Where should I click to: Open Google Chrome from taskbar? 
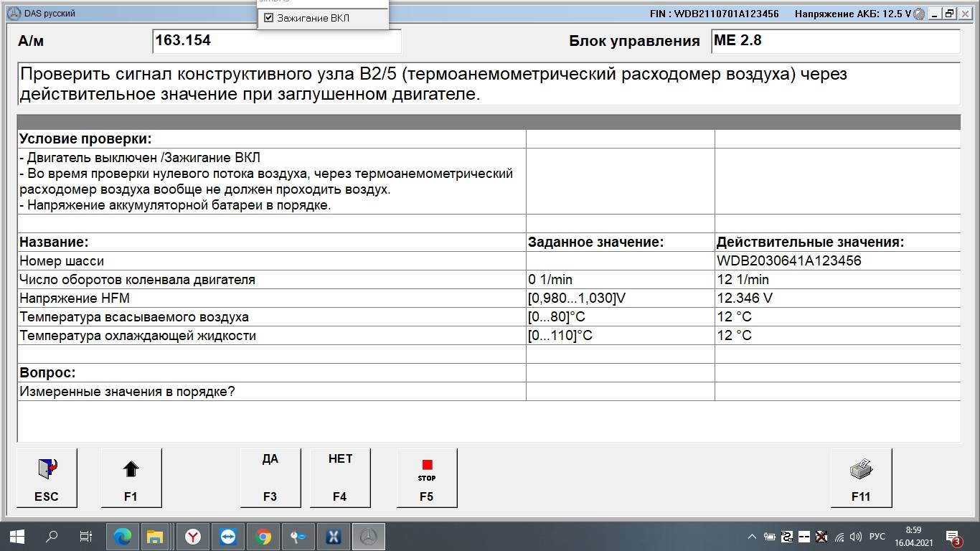[263, 536]
